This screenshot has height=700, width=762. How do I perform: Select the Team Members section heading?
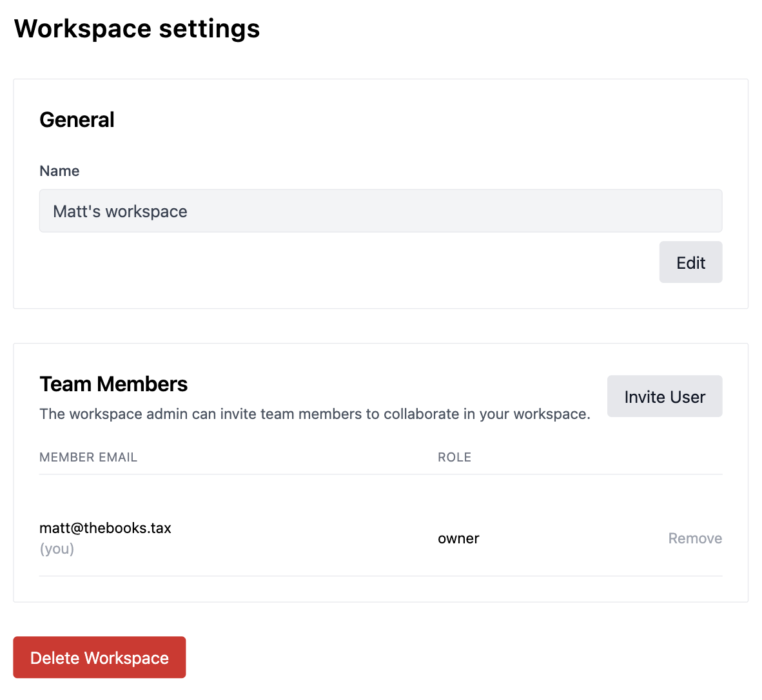113,384
